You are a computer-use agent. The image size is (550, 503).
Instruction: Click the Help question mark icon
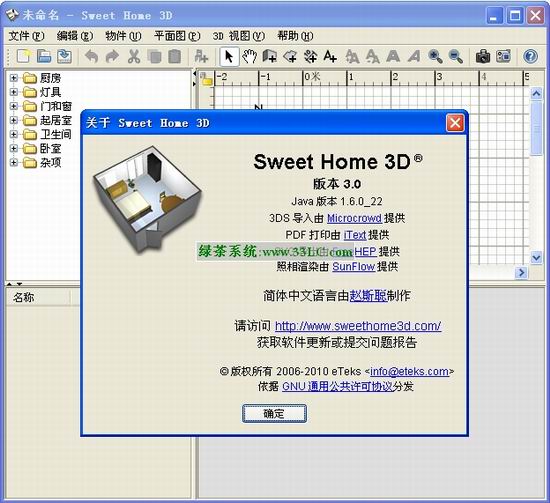pyautogui.click(x=530, y=56)
